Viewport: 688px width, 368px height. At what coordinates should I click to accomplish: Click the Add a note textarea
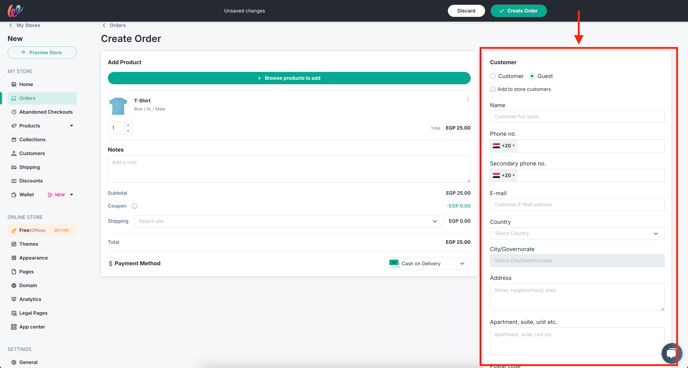pyautogui.click(x=289, y=169)
